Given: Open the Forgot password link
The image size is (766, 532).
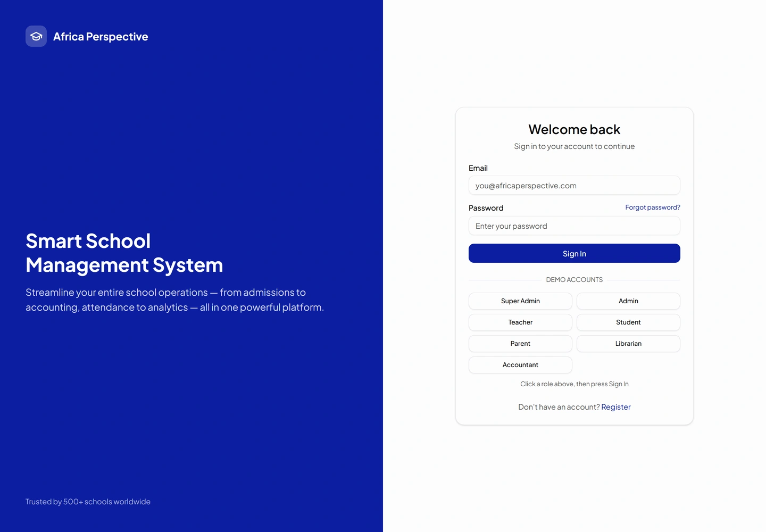Looking at the screenshot, I should [653, 207].
